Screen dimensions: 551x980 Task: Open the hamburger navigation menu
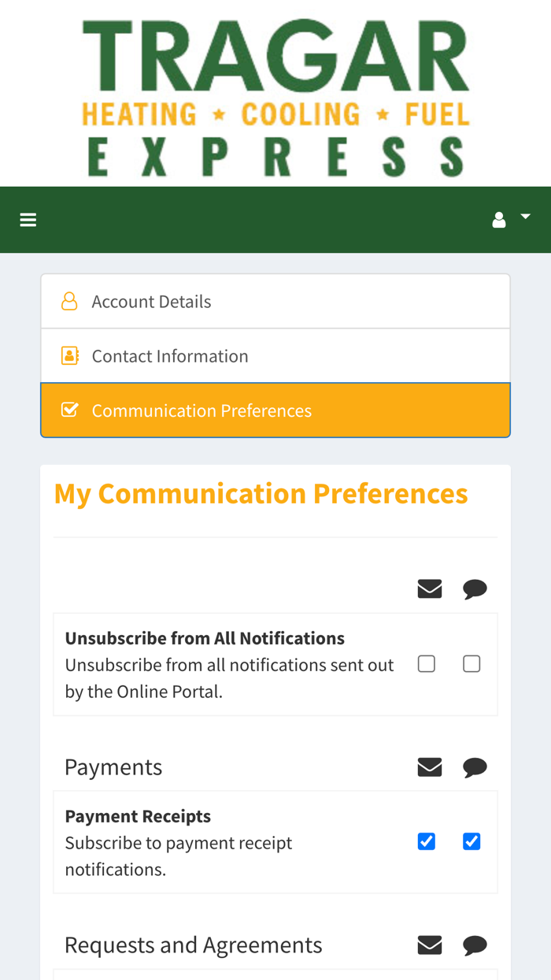coord(28,220)
